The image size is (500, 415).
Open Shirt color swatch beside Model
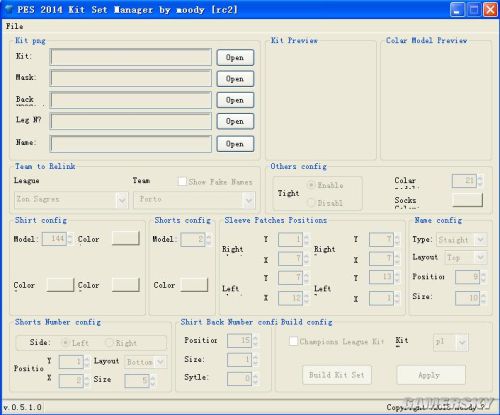pos(126,238)
